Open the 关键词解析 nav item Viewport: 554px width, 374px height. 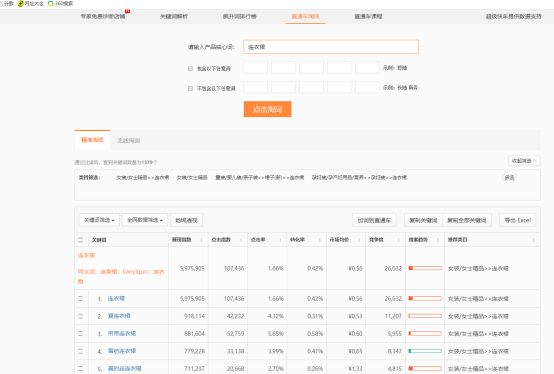coord(174,16)
